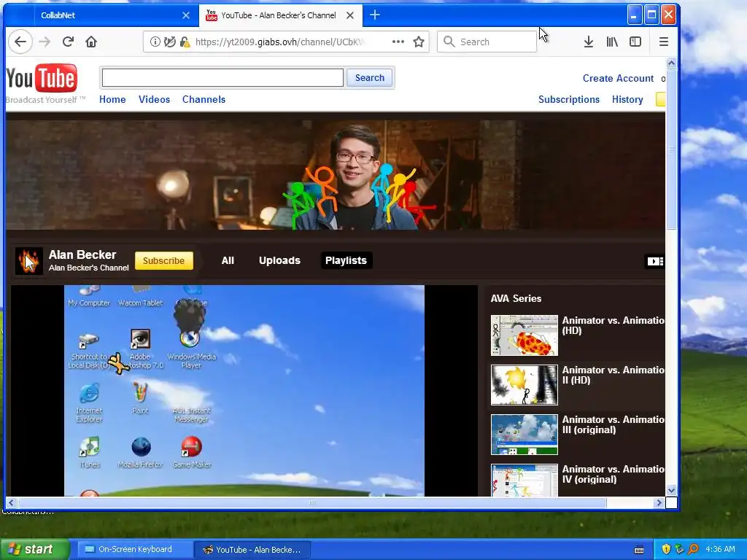Viewport: 747px width, 560px height.
Task: Click the yellow Subscribe button
Action: 164,260
